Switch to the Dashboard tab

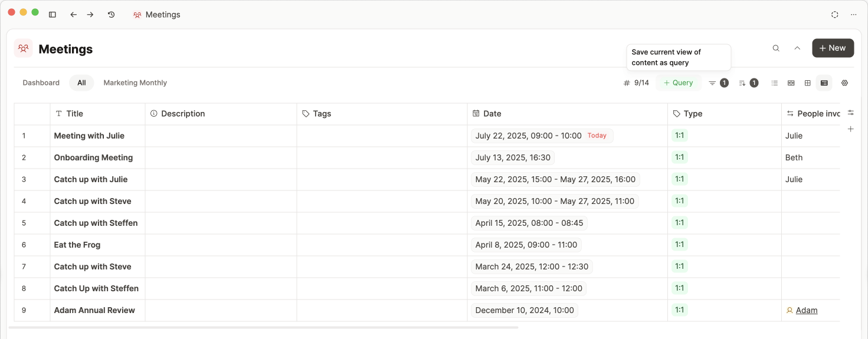41,83
